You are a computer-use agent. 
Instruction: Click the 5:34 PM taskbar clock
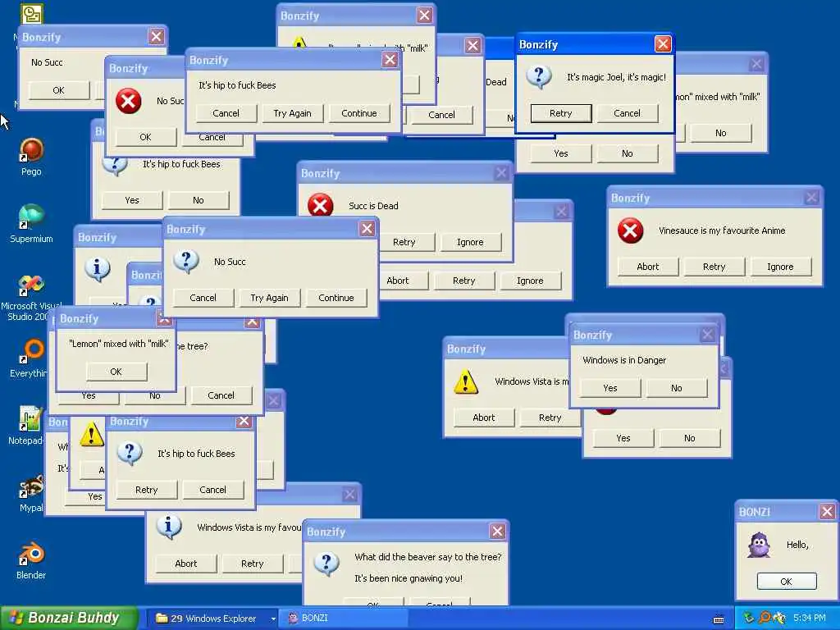point(810,619)
